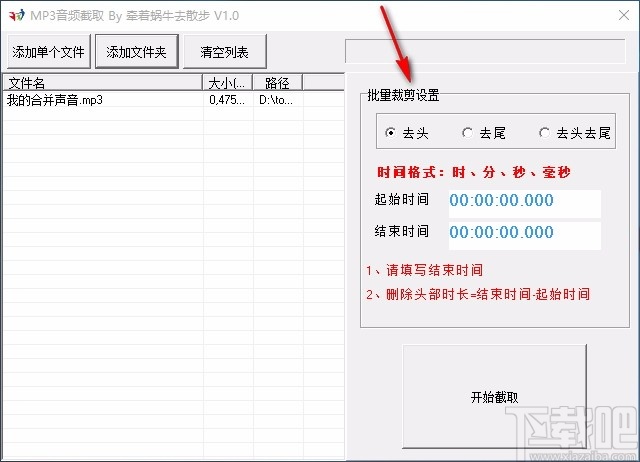Click the app logo icon in title bar
The height and width of the screenshot is (462, 640).
[x=17, y=16]
